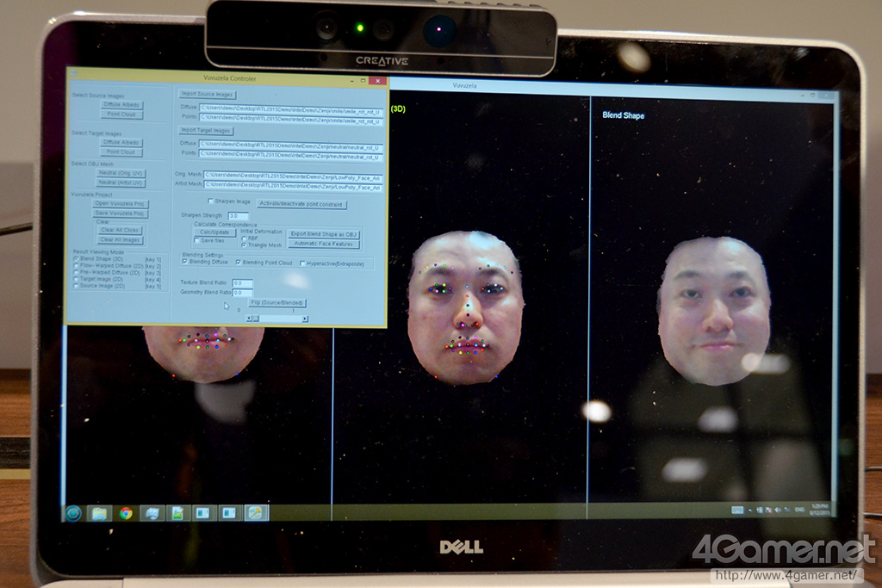Image resolution: width=882 pixels, height=588 pixels.
Task: Open the on-screen keyboard tray icon
Action: [x=738, y=511]
